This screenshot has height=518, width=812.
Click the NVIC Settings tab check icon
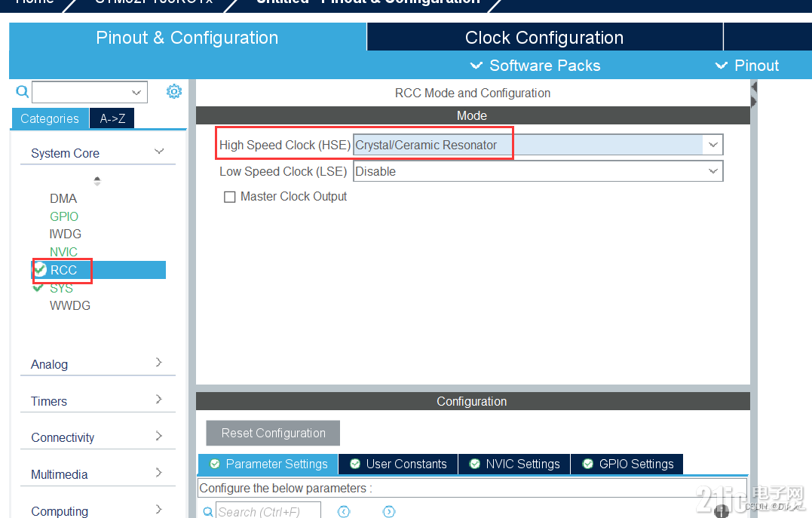click(x=474, y=464)
